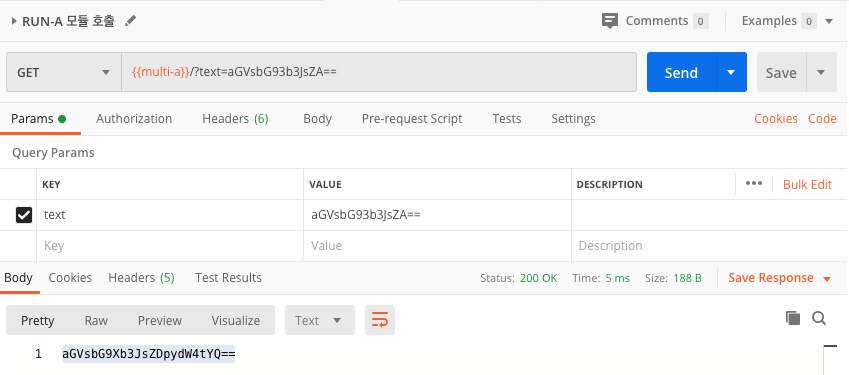Open the response Headers (5) tab
The height and width of the screenshot is (375, 849).
(141, 278)
